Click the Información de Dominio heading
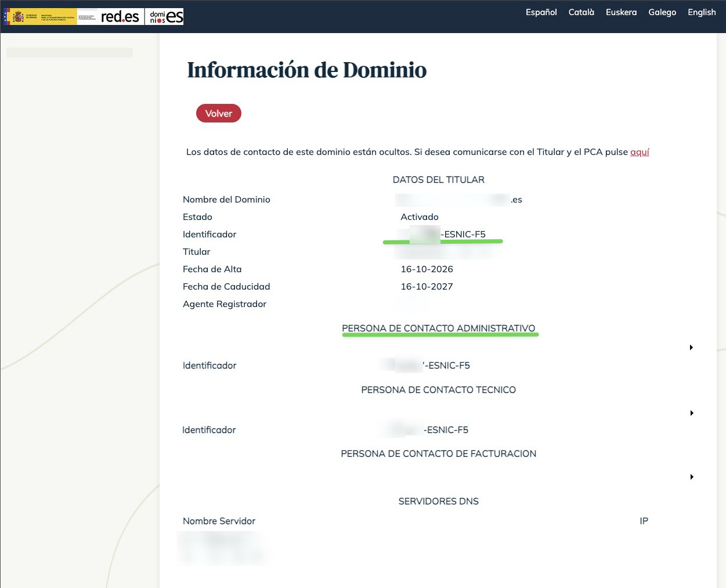 [307, 70]
